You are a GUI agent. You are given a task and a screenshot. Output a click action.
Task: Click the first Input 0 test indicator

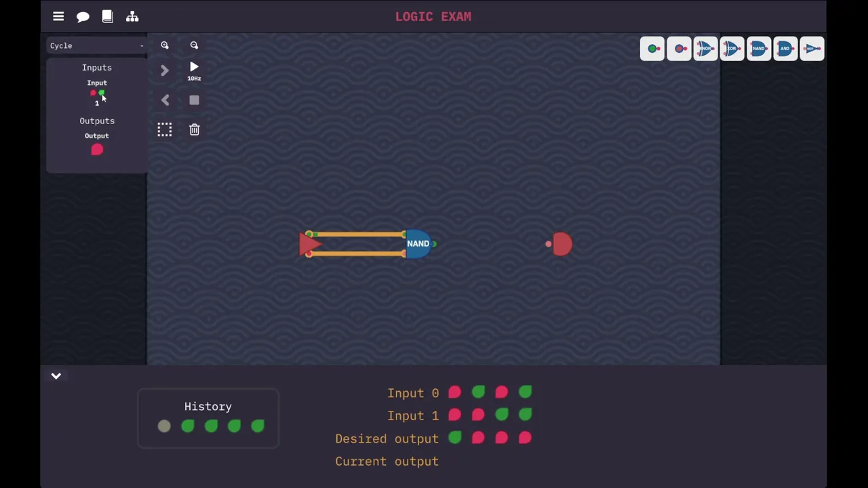tap(454, 392)
